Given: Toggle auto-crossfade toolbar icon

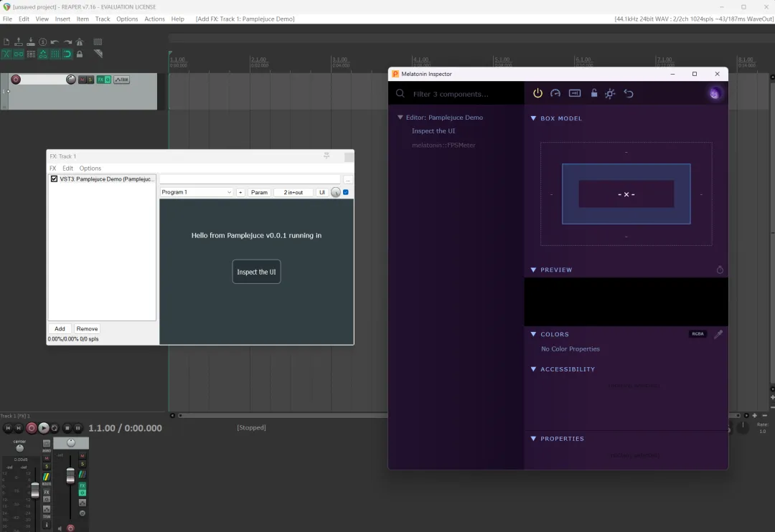Looking at the screenshot, I should coord(6,54).
